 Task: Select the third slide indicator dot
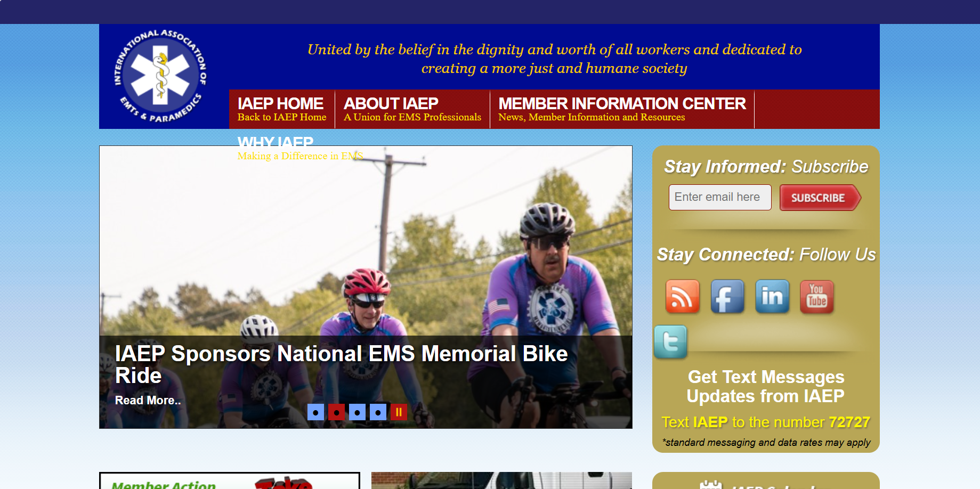coord(357,412)
